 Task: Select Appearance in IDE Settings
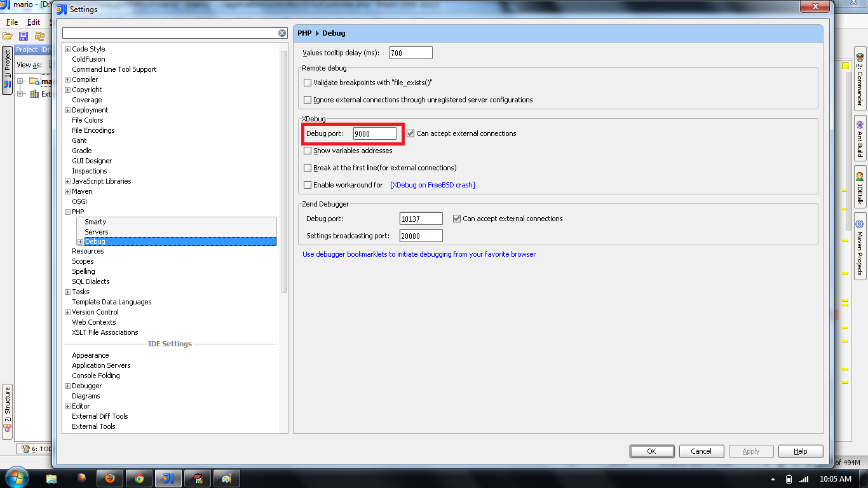pos(90,355)
